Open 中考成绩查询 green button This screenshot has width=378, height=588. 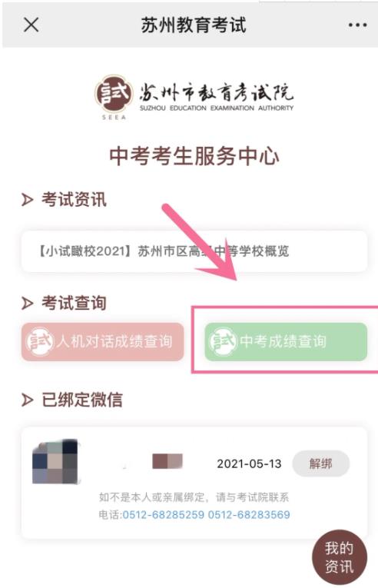[286, 341]
